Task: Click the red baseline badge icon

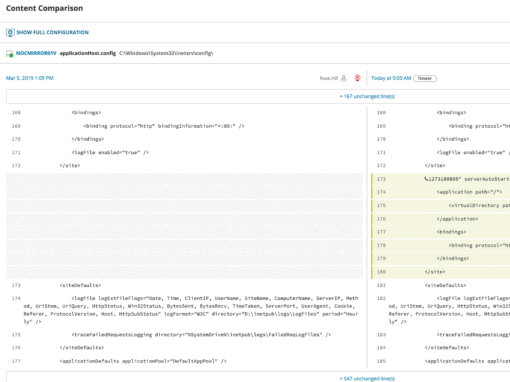Action: pyautogui.click(x=357, y=78)
